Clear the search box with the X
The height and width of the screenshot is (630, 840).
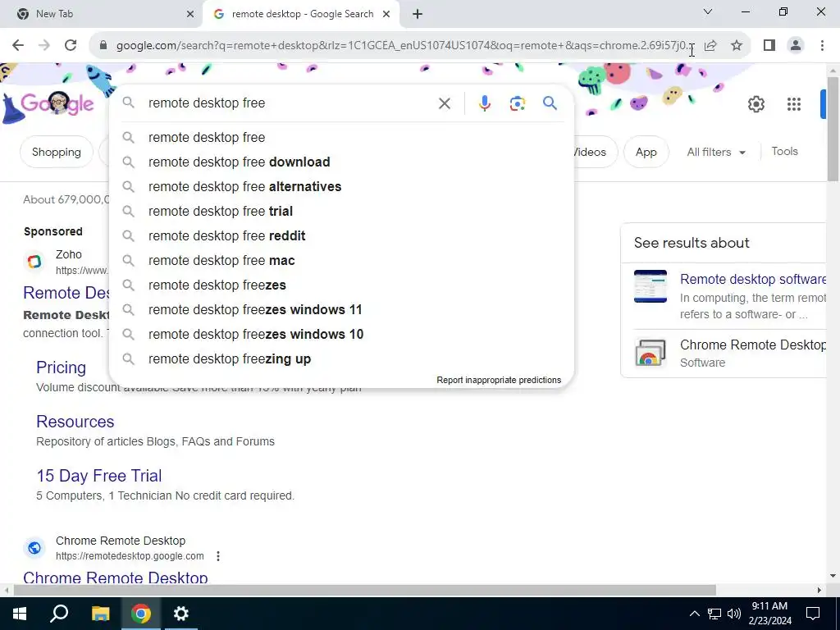coord(445,103)
